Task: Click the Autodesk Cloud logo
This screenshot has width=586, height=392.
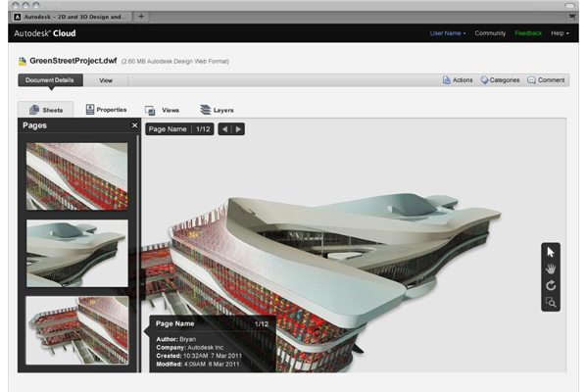Action: pos(45,33)
